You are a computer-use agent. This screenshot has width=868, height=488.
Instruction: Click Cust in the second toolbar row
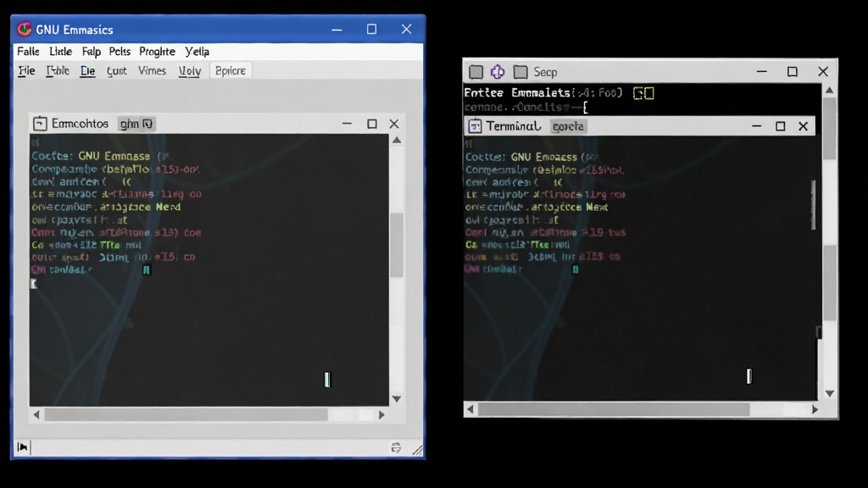pyautogui.click(x=117, y=71)
